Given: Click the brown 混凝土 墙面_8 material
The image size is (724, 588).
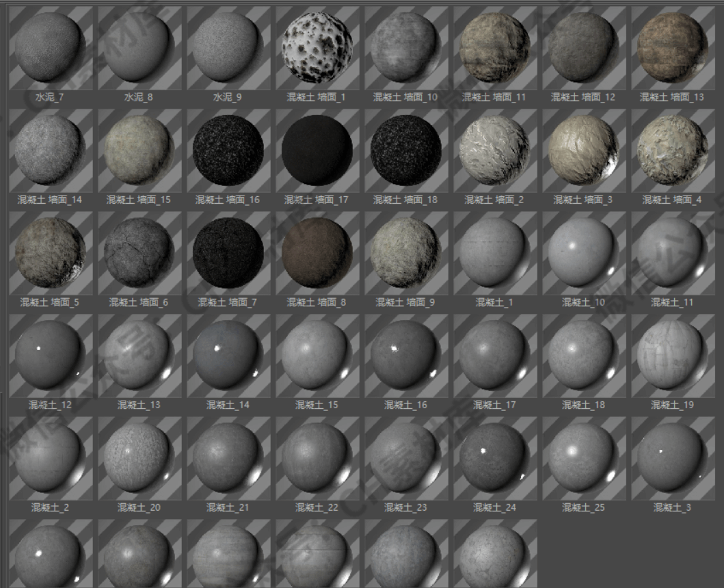Looking at the screenshot, I should tap(317, 252).
